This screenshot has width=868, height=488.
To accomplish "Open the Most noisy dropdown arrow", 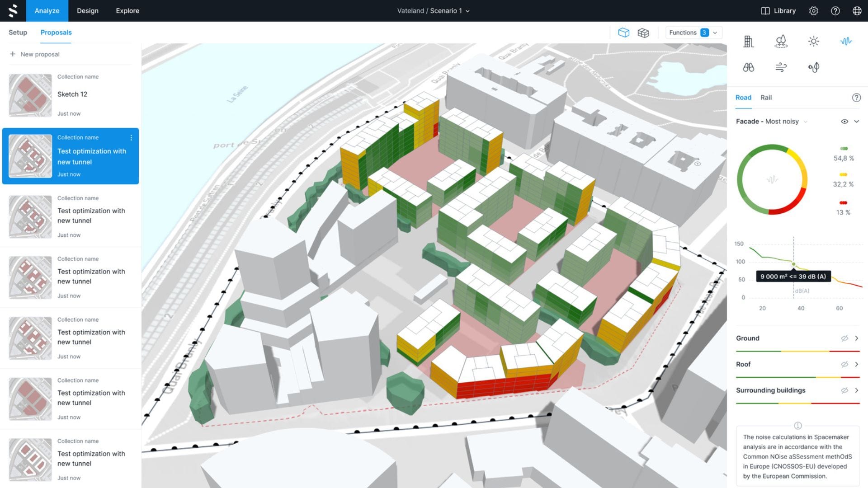I will (805, 122).
